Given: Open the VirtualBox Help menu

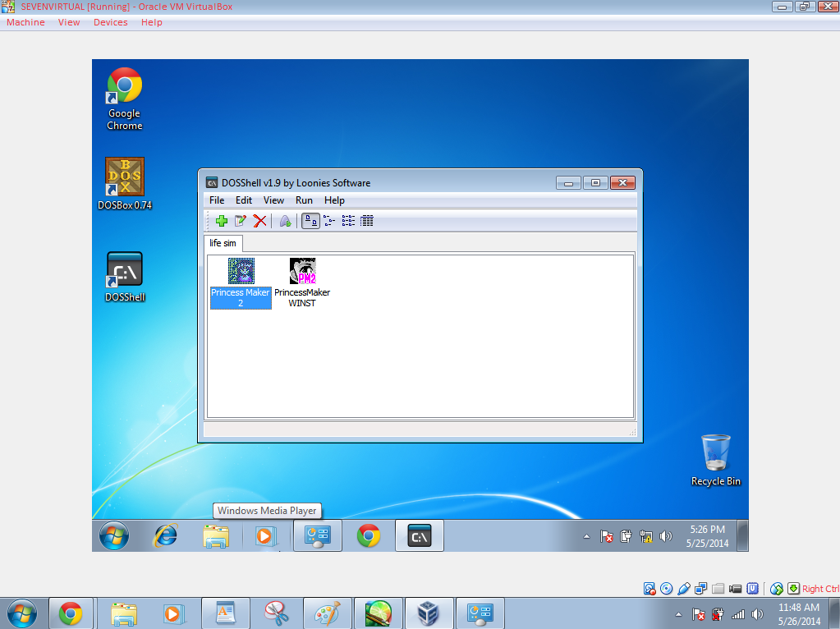Looking at the screenshot, I should point(152,22).
